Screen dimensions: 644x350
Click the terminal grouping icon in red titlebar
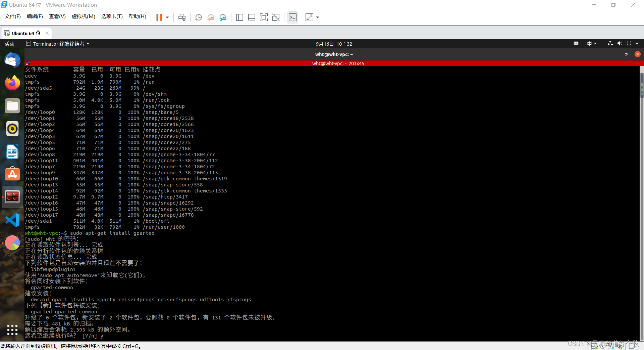[28, 63]
